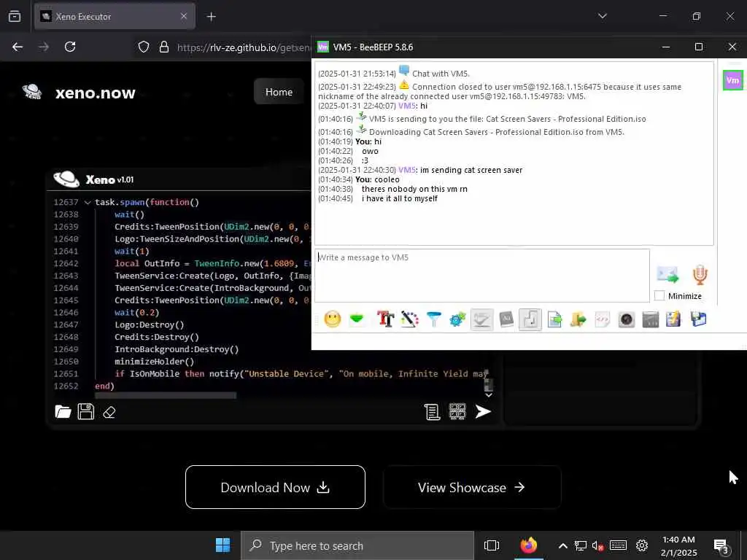Focus the 'Write a message to VM5' field

tap(481, 275)
